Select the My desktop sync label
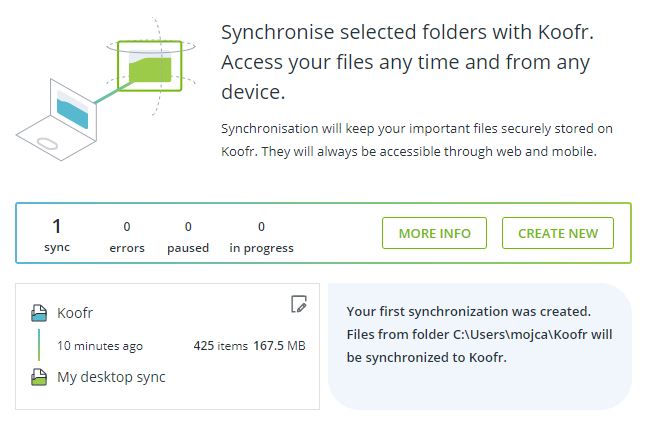The width and height of the screenshot is (645, 446). (111, 377)
